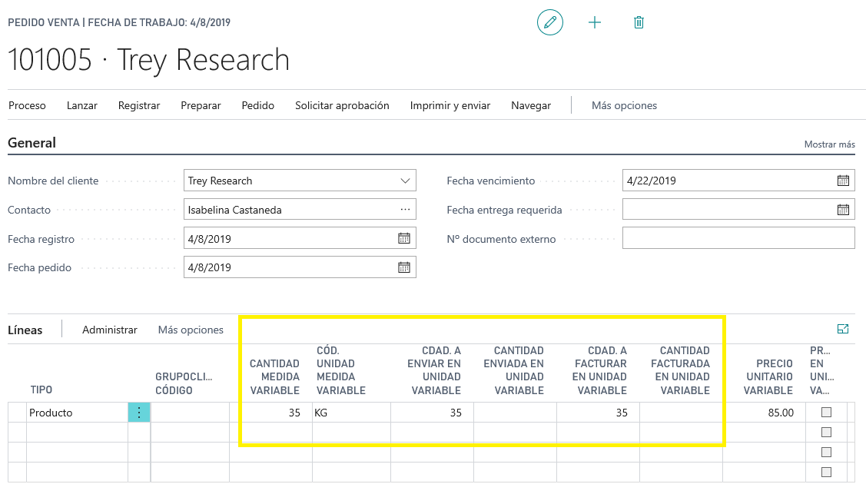
Task: Tick the checkbox in the third line row
Action: [826, 452]
